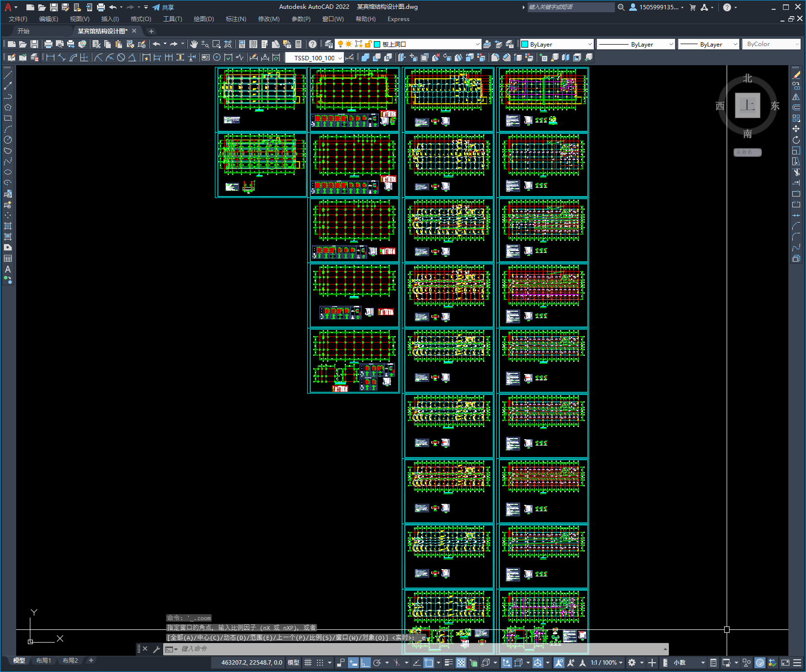Select the Move tool in right toolbar

pos(796,129)
